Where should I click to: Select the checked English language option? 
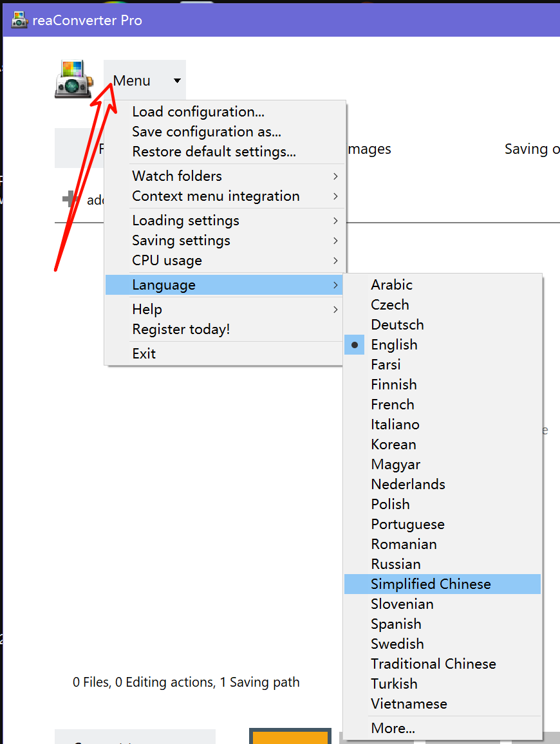(x=442, y=344)
